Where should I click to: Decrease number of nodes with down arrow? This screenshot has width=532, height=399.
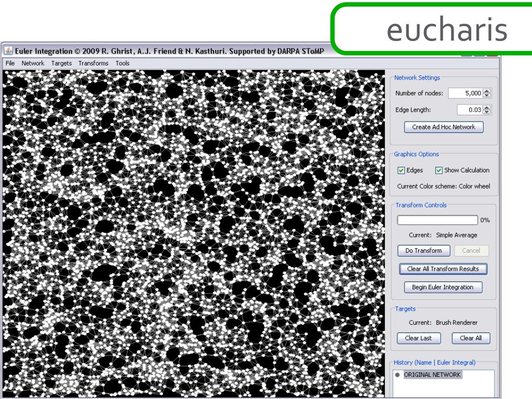pyautogui.click(x=487, y=96)
